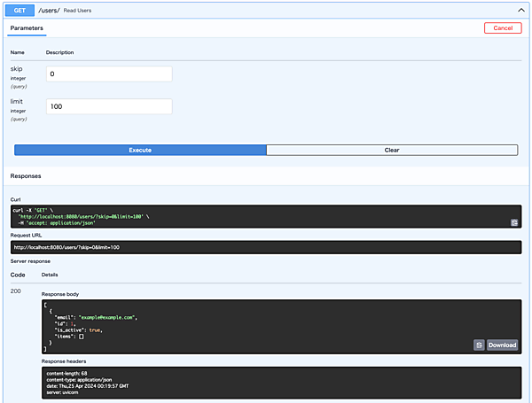Click inside the Curl command block
The height and width of the screenshot is (403, 532).
(x=266, y=216)
